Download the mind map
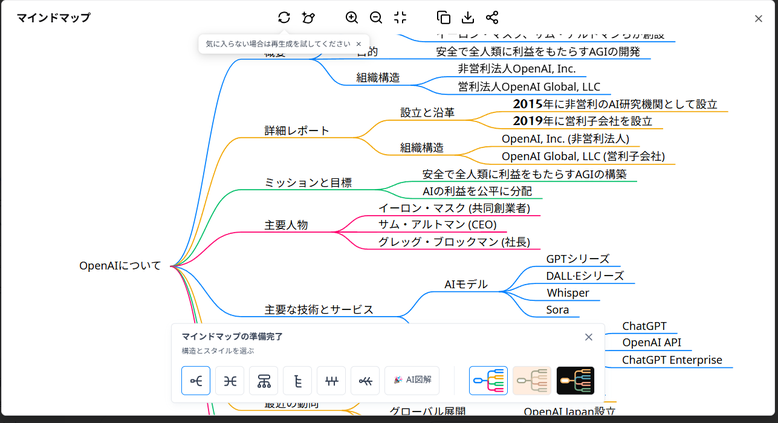Image resolution: width=778 pixels, height=423 pixels. point(467,18)
